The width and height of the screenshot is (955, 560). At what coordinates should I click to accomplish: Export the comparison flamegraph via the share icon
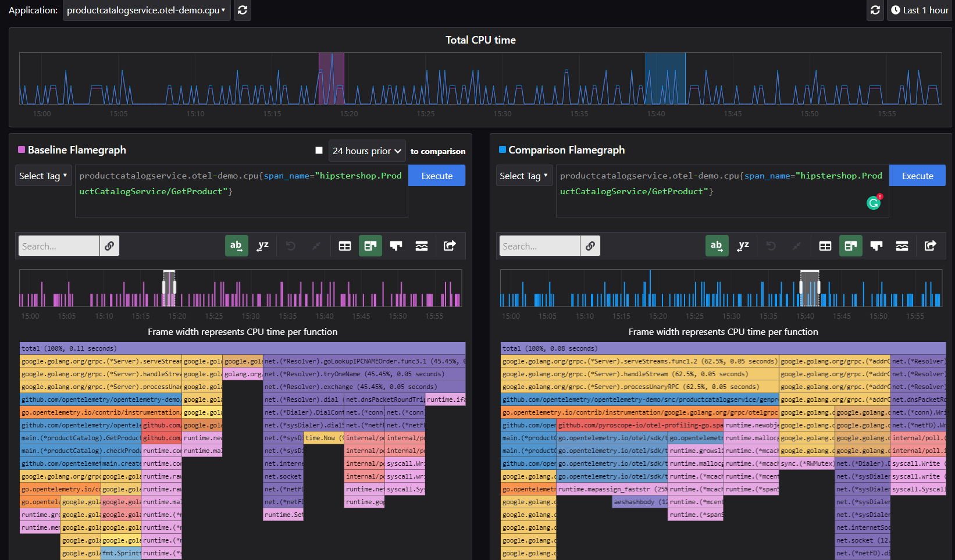930,245
